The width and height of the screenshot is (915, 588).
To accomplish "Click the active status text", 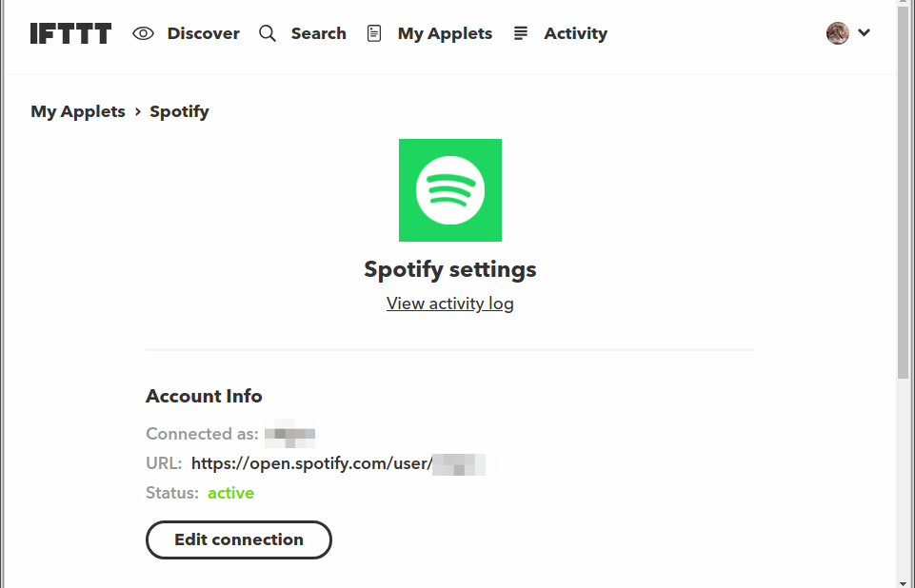I will tap(231, 493).
